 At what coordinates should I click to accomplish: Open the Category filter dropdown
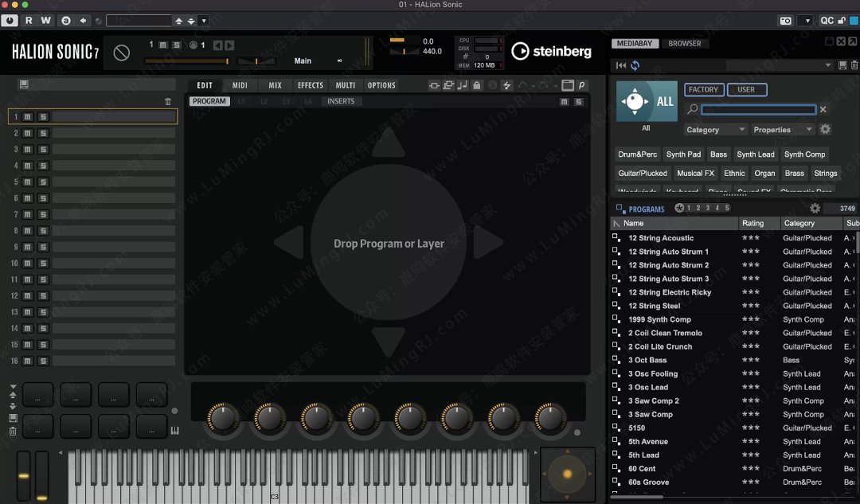pos(715,130)
